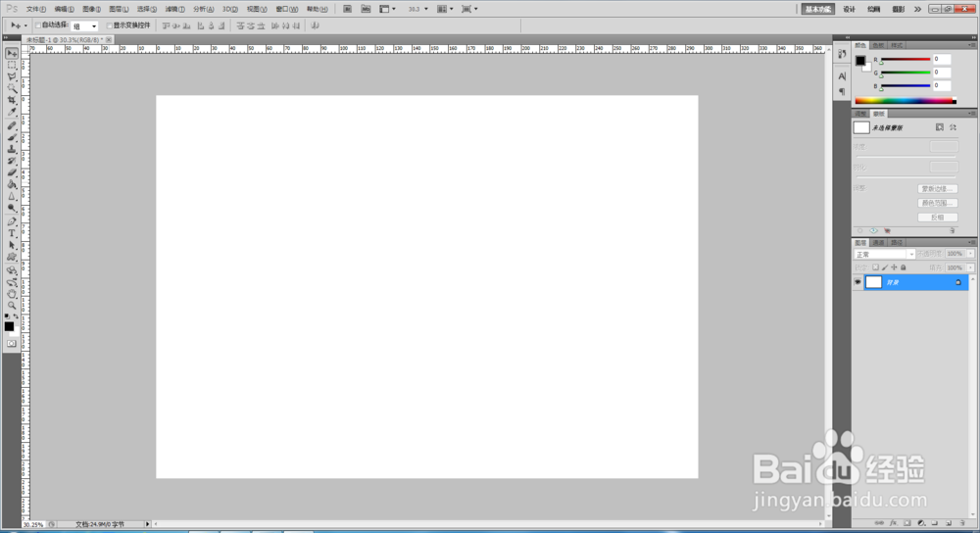Select the Brush tool
The height and width of the screenshot is (533, 980).
(x=12, y=137)
